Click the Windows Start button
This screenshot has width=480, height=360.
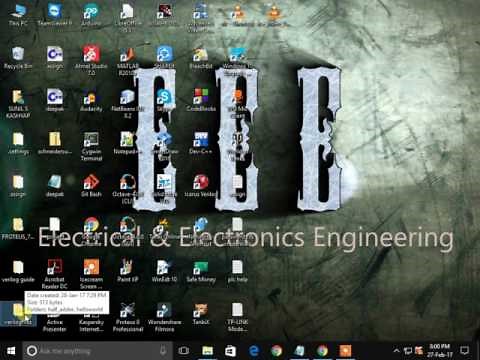pyautogui.click(x=11, y=351)
